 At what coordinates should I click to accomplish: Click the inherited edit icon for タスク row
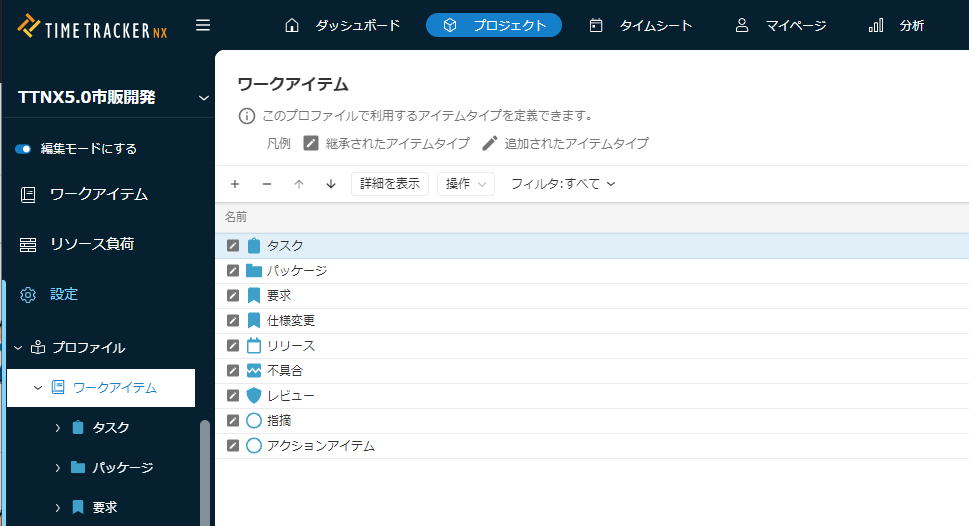click(x=233, y=245)
